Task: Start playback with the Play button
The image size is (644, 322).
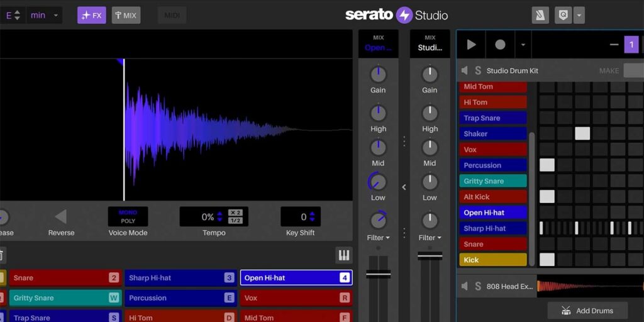Action: tap(472, 45)
